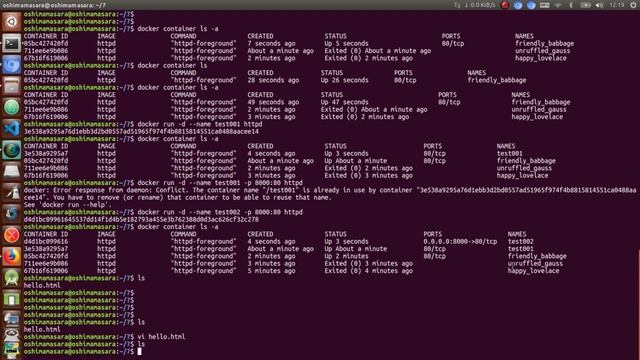Click the red circle X dock icon
This screenshot has height=360, width=640.
click(x=11, y=235)
